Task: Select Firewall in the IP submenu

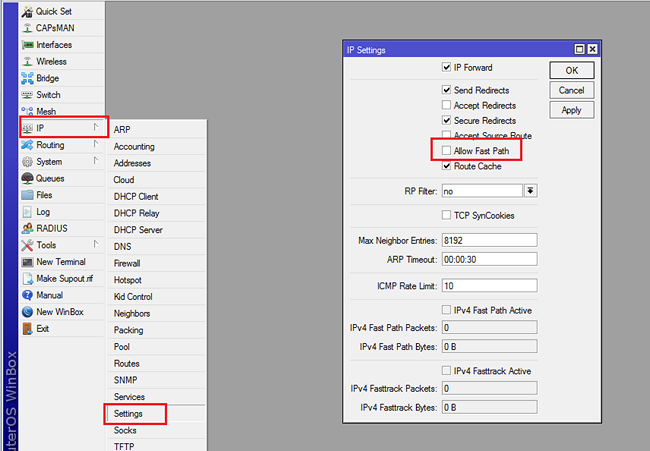Action: pos(157,263)
